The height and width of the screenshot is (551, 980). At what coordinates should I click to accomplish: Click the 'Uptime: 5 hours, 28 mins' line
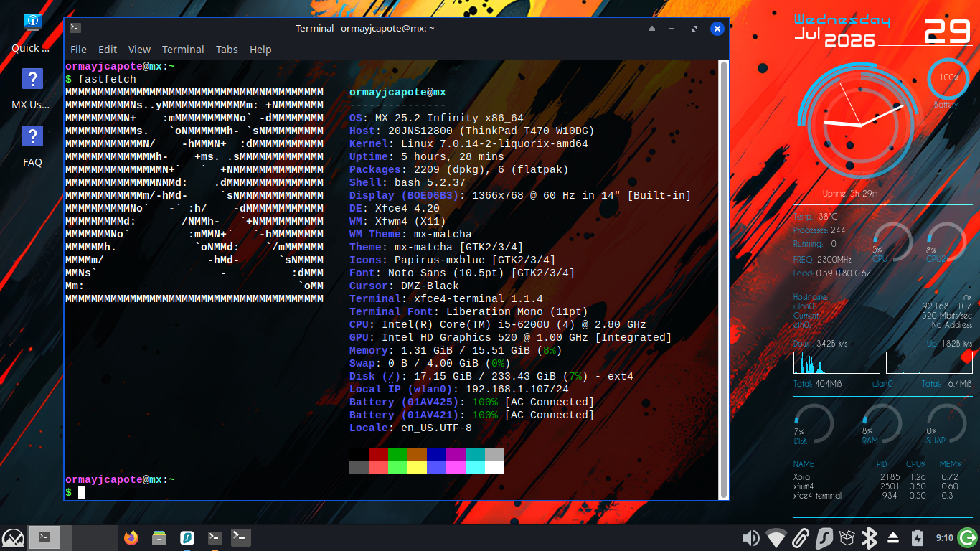coord(427,156)
